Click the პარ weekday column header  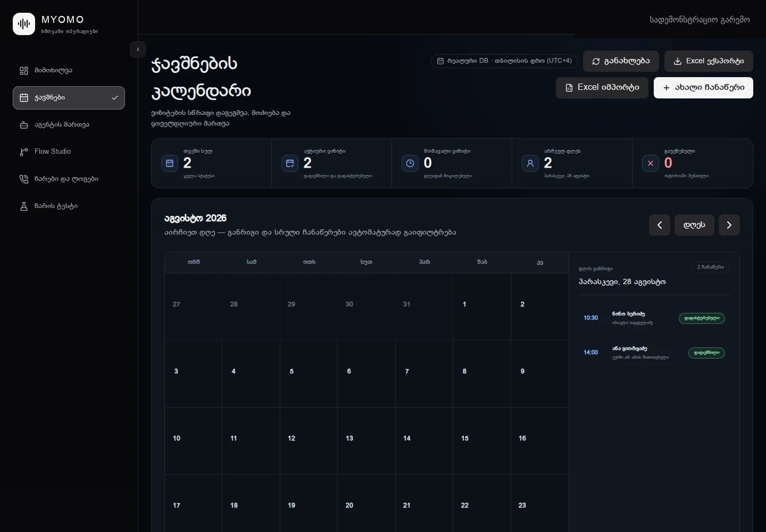click(x=424, y=262)
